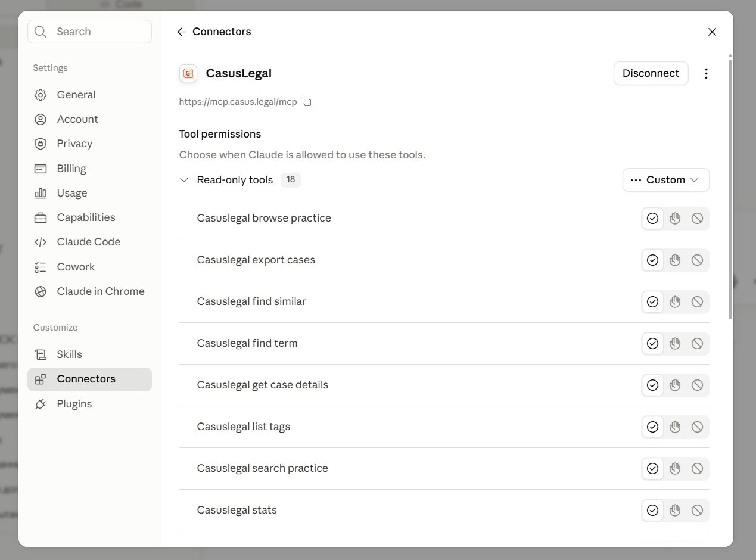Image resolution: width=756 pixels, height=560 pixels.
Task: Set find term to needs approval (hand)
Action: 675,344
